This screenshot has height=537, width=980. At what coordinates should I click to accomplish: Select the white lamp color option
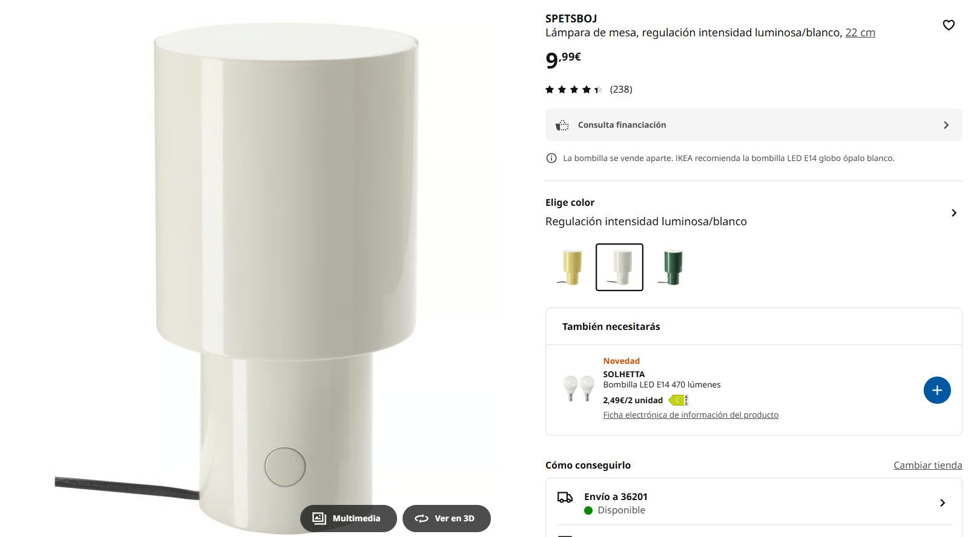point(619,267)
